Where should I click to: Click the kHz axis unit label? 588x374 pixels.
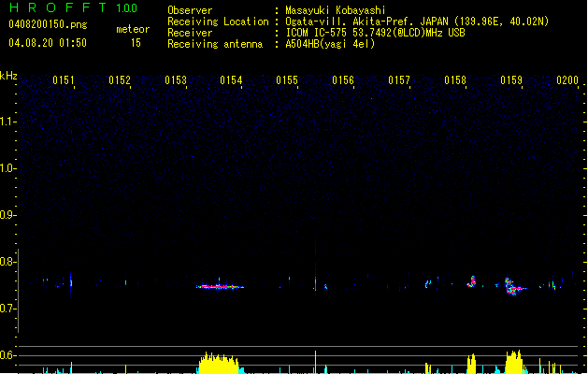pos(8,76)
